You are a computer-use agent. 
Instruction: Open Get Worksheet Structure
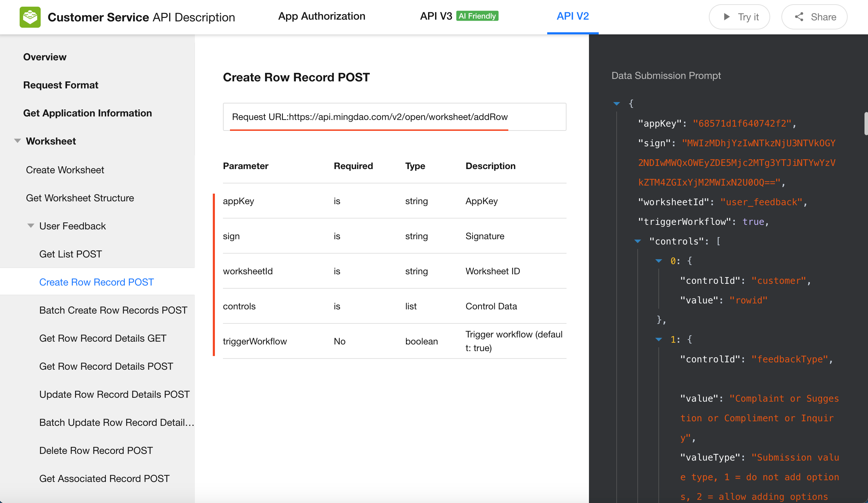(80, 198)
